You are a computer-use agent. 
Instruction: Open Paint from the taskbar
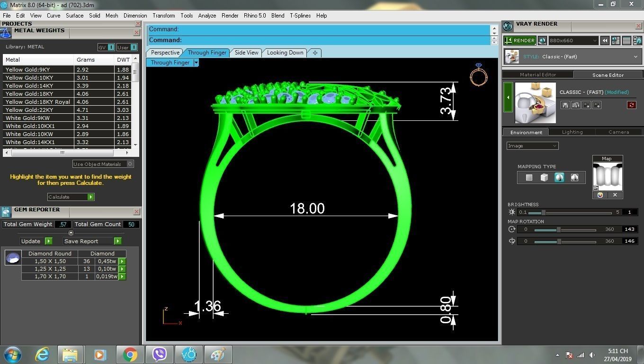(x=218, y=354)
